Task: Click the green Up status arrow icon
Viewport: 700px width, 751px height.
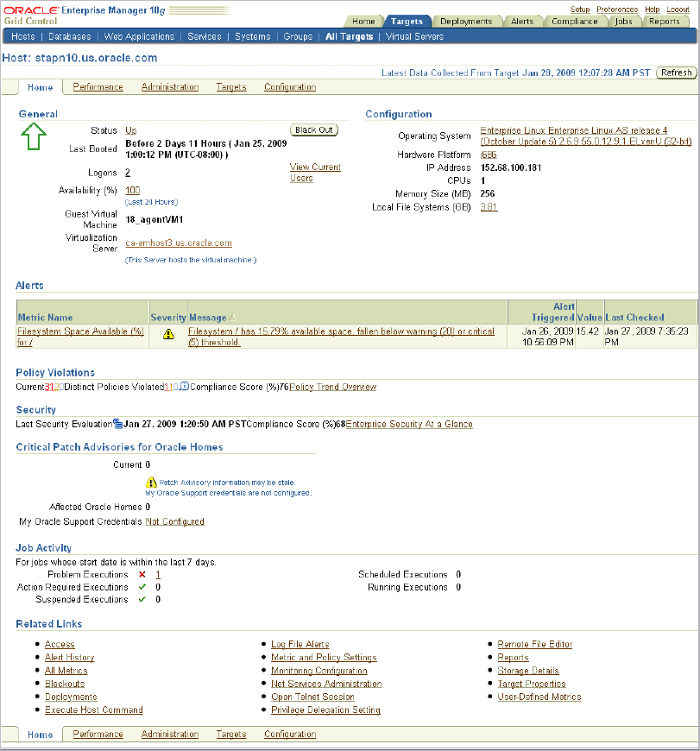Action: (34, 136)
